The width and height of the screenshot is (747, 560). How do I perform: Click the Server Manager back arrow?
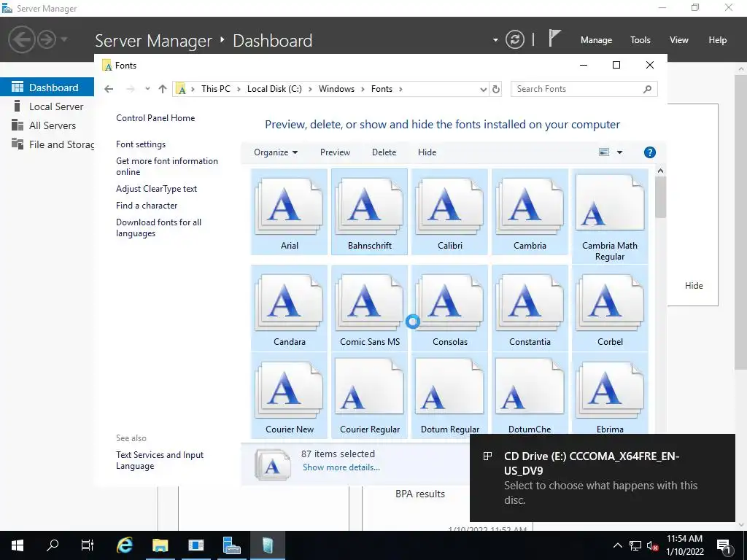21,39
